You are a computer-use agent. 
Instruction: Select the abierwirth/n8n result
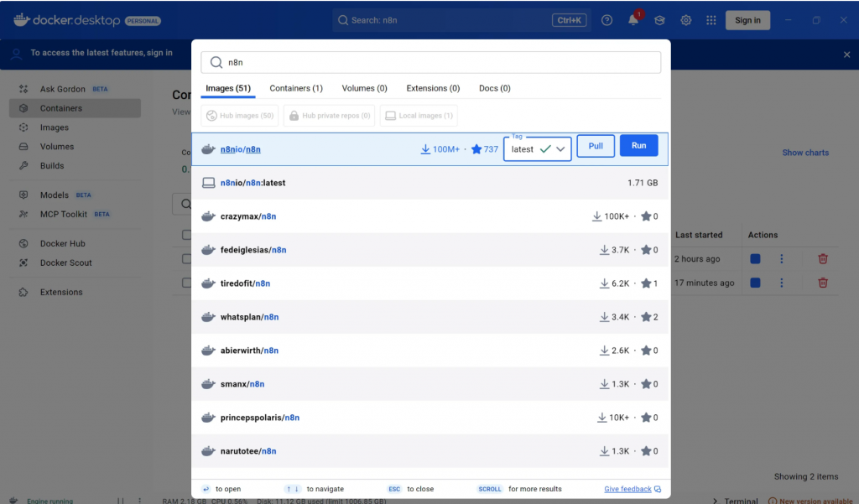(430, 351)
